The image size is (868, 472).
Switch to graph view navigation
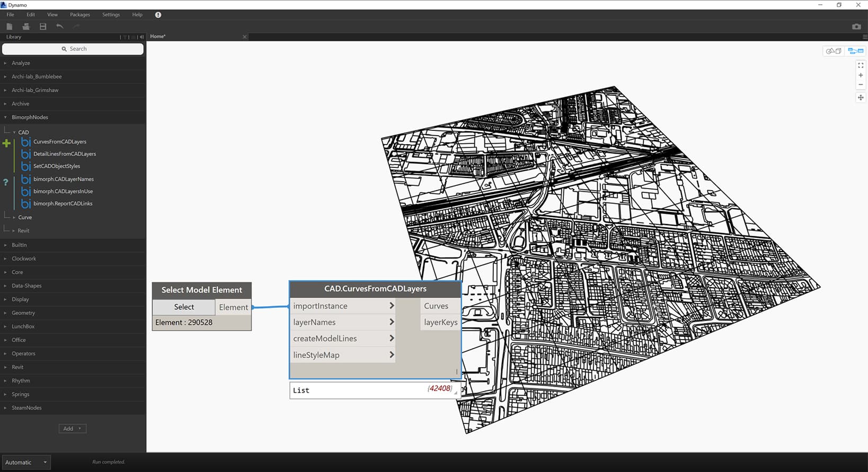pos(855,51)
